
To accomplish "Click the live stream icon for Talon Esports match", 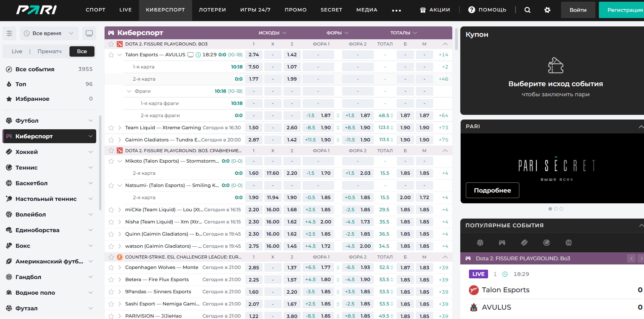I will [x=190, y=55].
